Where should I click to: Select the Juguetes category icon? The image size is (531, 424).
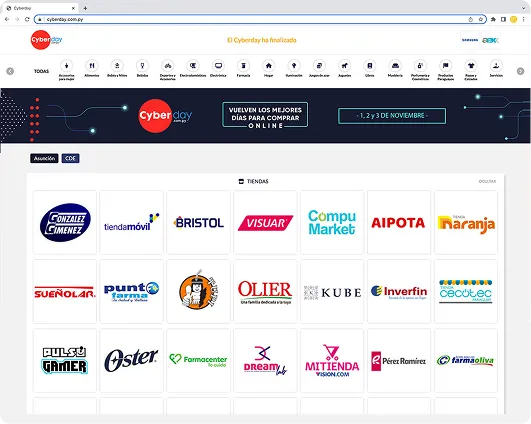point(344,66)
